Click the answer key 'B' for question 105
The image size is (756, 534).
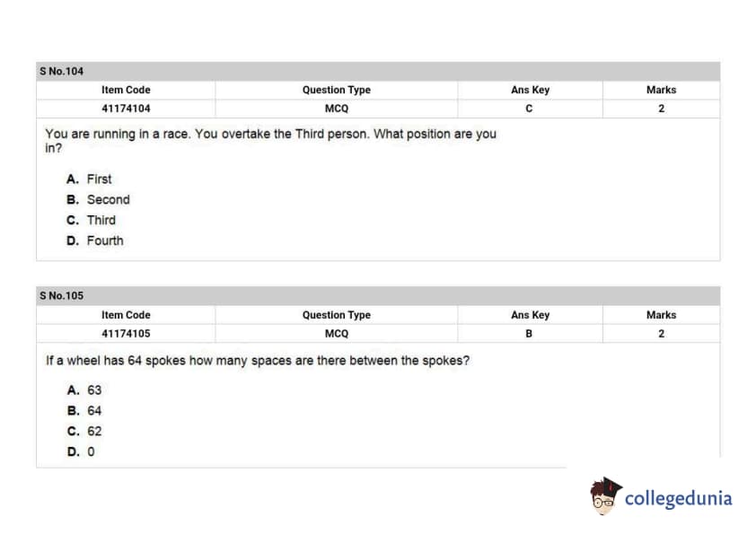coord(530,334)
